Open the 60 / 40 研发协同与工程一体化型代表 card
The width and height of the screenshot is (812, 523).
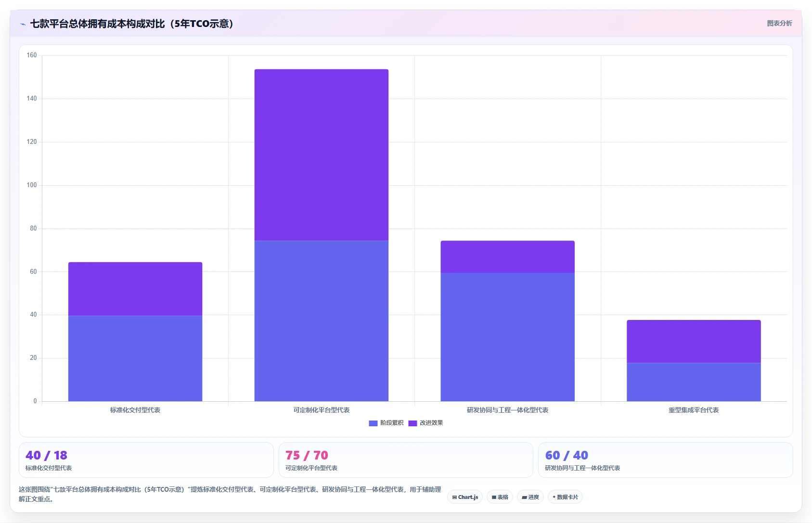point(665,460)
